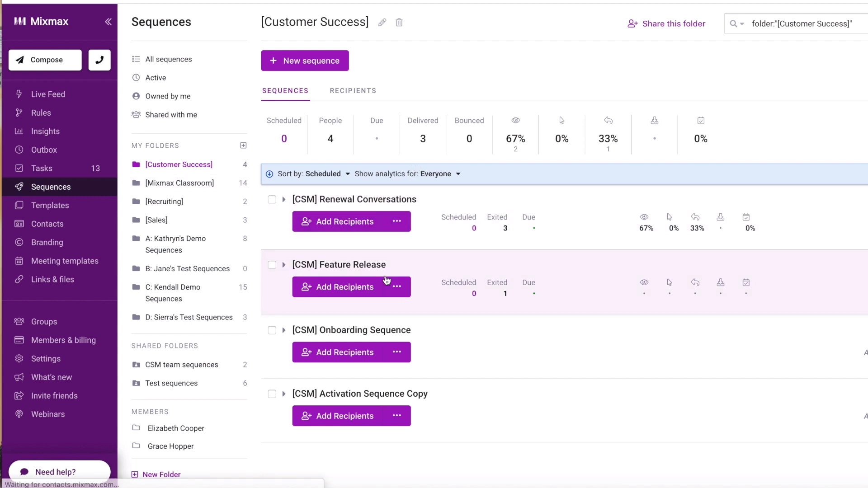Image resolution: width=868 pixels, height=488 pixels.
Task: Click the sort direction arrow icon by Sort by
Action: (x=269, y=174)
